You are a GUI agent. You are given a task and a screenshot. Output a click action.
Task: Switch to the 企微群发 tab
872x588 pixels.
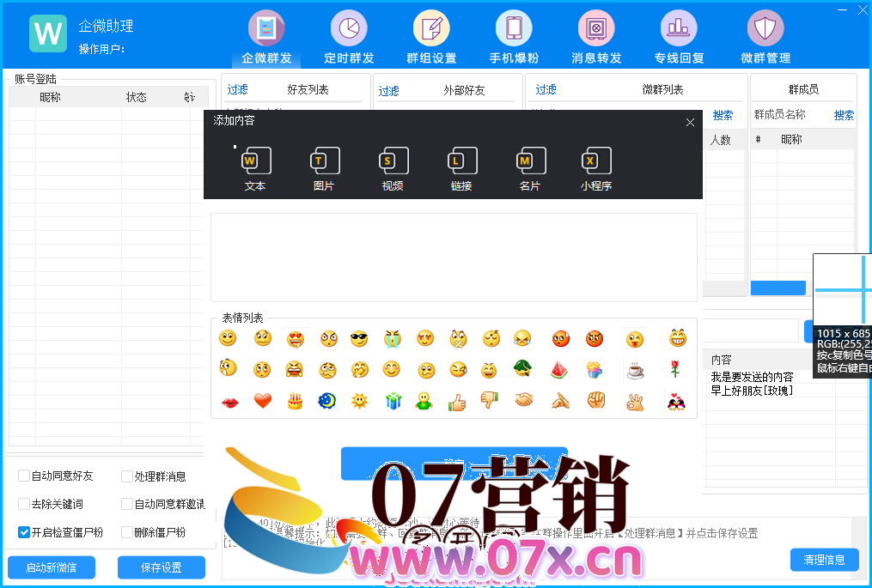tap(266, 37)
